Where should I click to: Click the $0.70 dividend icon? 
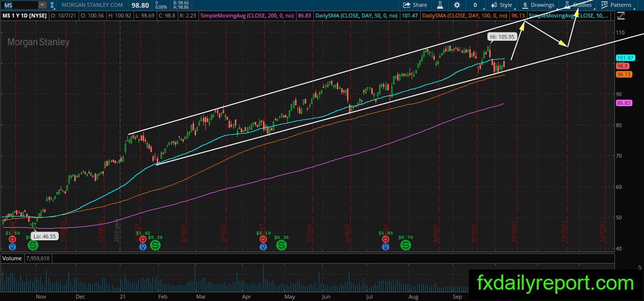(405, 246)
